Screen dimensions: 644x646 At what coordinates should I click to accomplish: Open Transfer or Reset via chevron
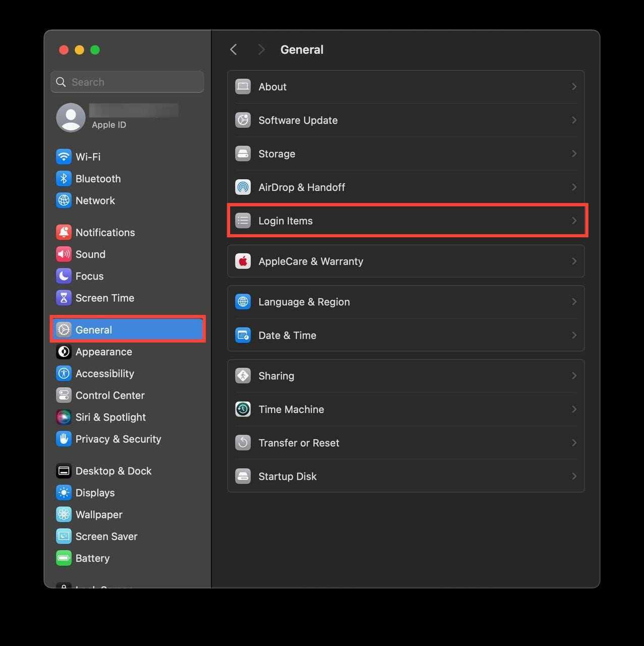point(574,443)
